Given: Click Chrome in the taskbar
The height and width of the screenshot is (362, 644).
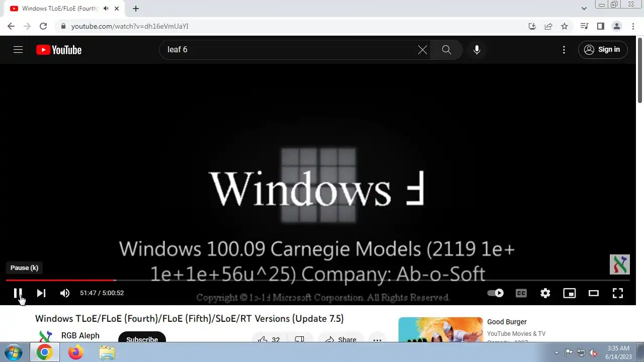Looking at the screenshot, I should [x=44, y=352].
